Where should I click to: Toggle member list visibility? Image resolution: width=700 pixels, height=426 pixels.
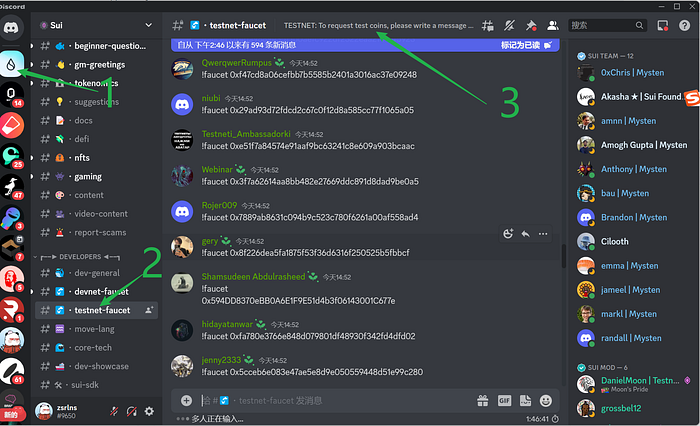(x=553, y=25)
